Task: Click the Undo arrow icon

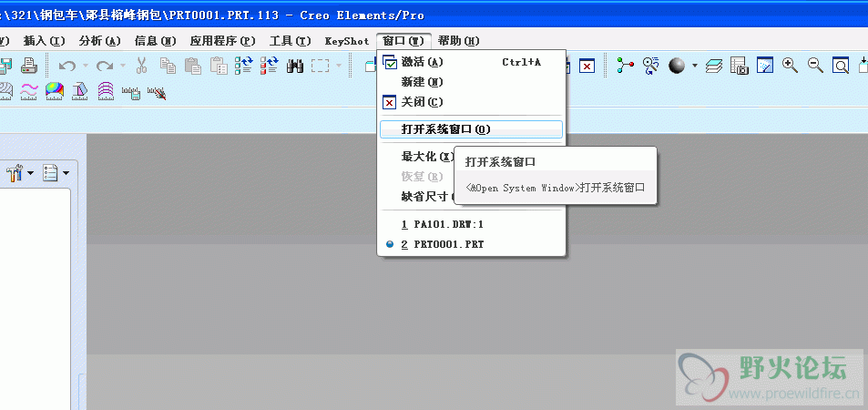Action: pyautogui.click(x=67, y=67)
